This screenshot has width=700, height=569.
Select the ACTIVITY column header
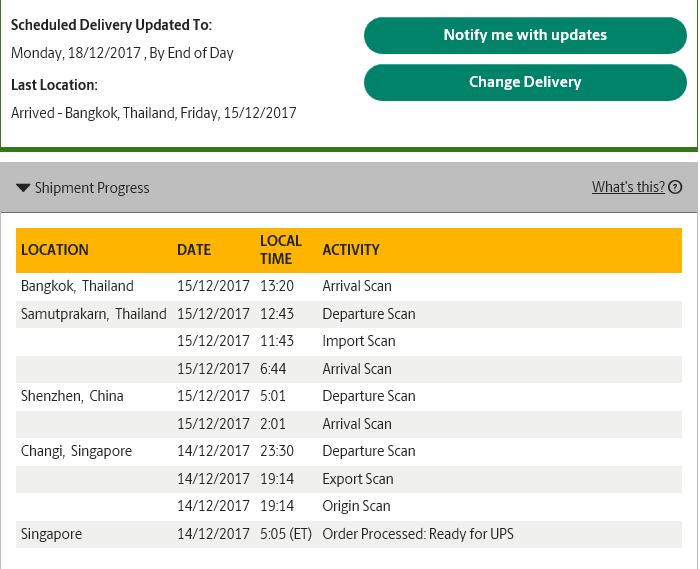351,250
